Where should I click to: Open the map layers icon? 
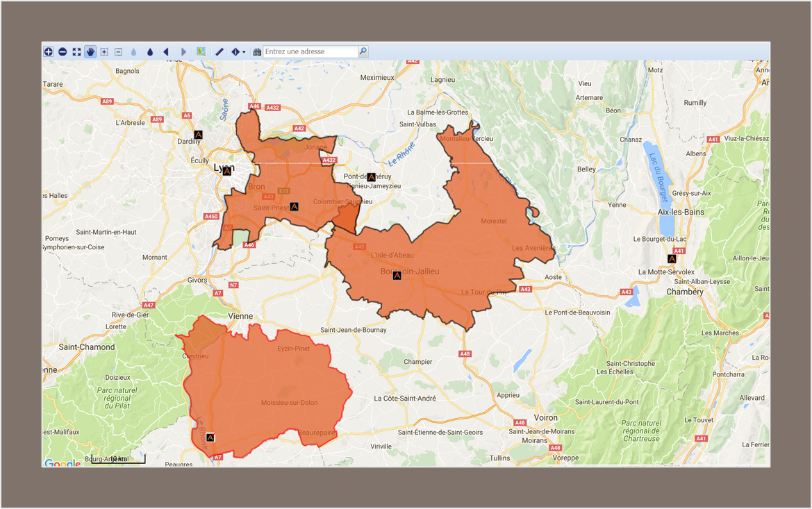click(x=201, y=51)
